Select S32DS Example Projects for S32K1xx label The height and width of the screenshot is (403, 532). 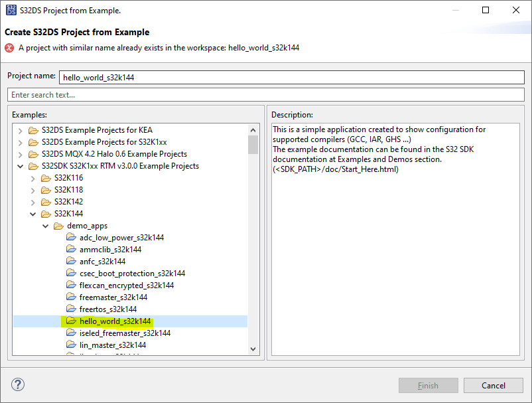click(x=104, y=142)
